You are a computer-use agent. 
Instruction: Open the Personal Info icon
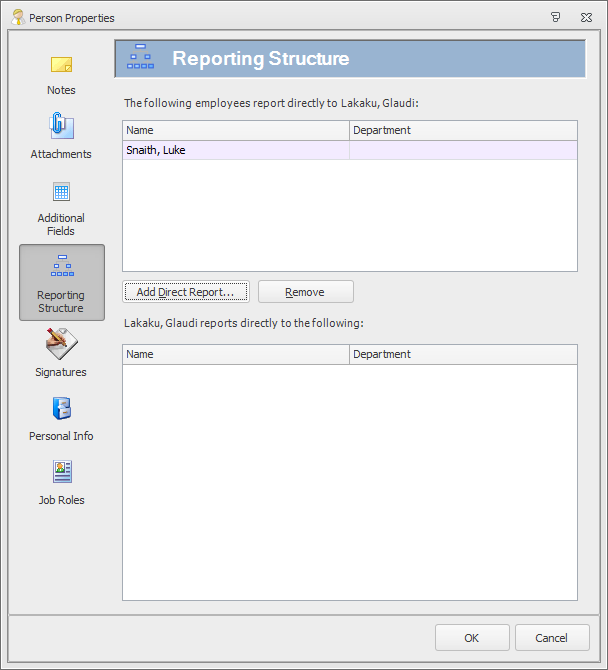coord(62,408)
